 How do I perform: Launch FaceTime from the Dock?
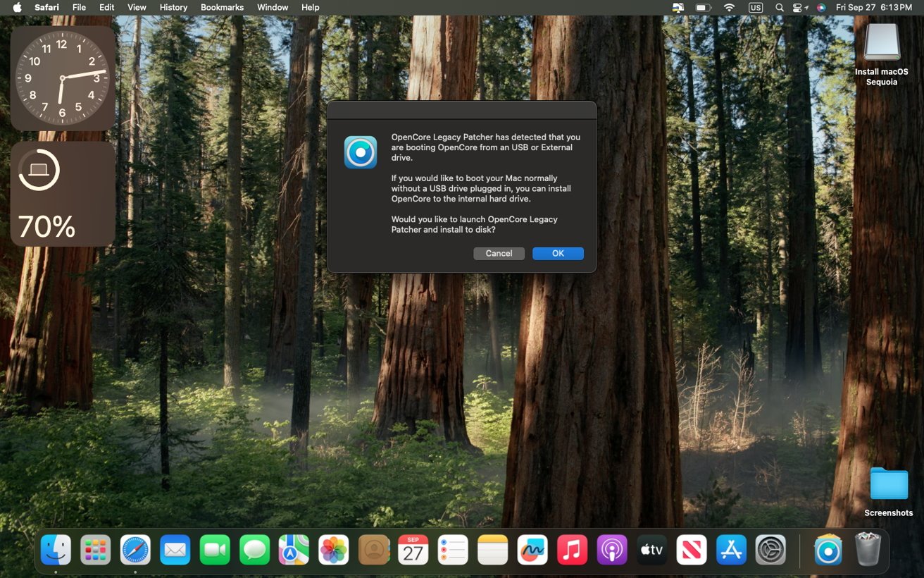(215, 550)
